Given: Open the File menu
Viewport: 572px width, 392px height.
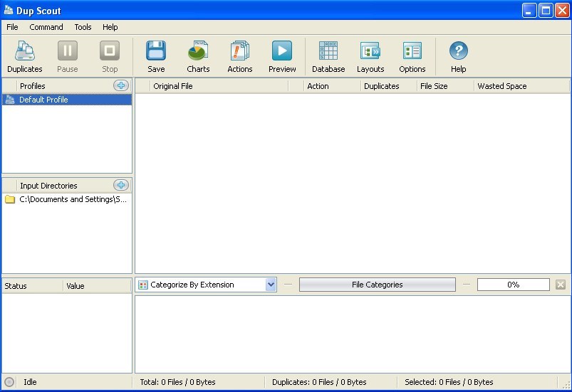Looking at the screenshot, I should tap(12, 27).
